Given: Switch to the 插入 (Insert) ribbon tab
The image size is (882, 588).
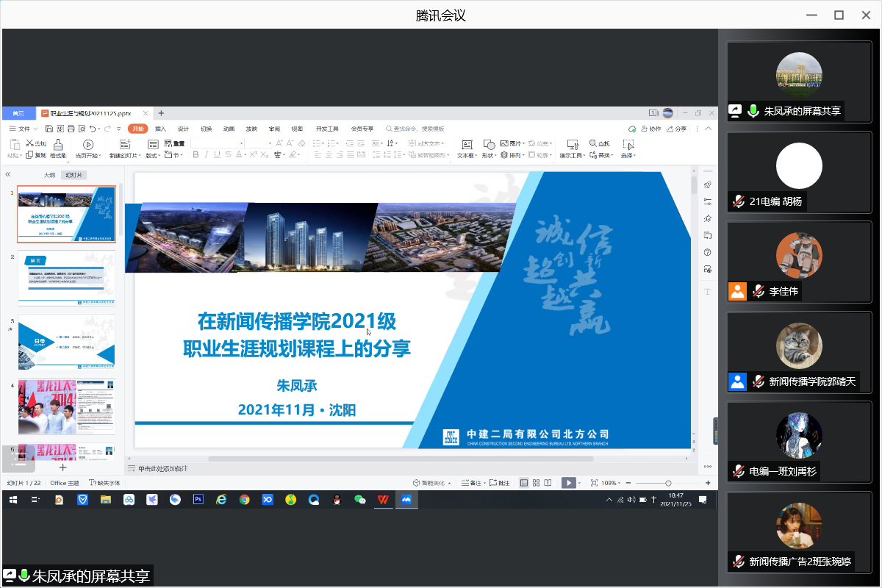Looking at the screenshot, I should pos(160,129).
